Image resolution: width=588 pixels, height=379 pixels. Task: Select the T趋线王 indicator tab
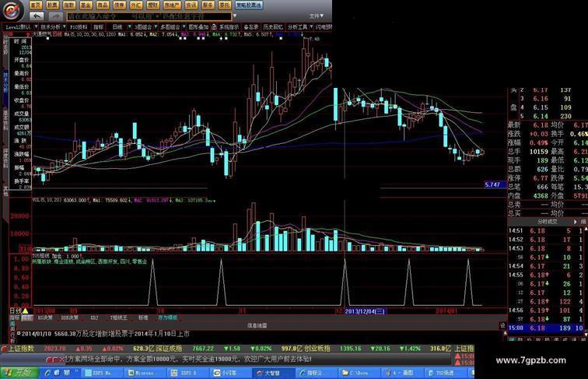pos(119,318)
